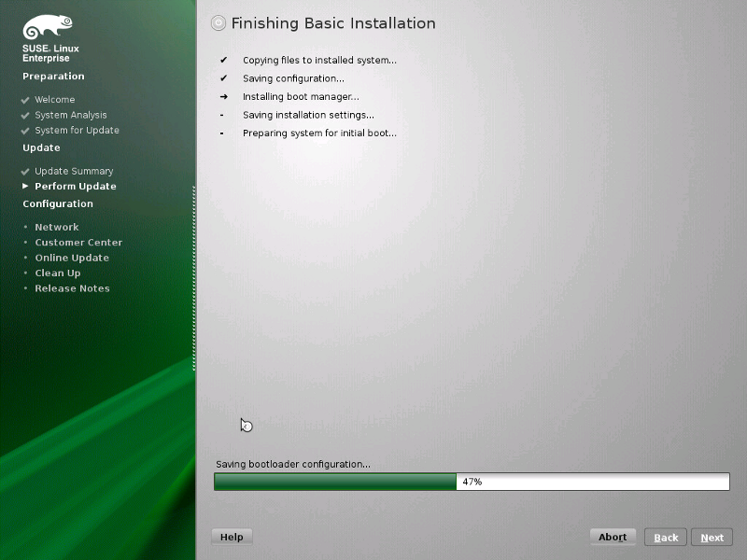Click the checkmark beside Saving configuration step

tap(223, 78)
